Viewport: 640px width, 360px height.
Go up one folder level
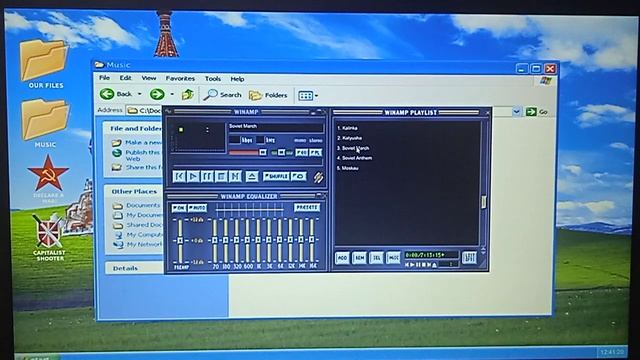pyautogui.click(x=187, y=95)
